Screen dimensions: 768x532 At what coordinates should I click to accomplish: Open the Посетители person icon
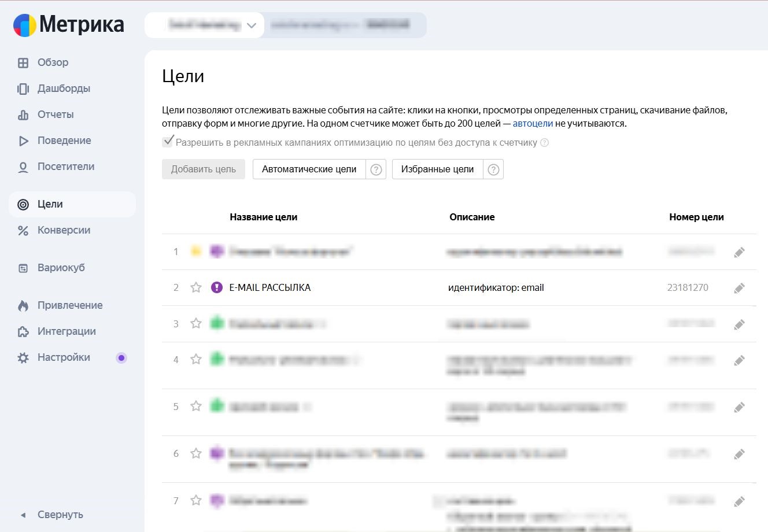click(x=23, y=167)
